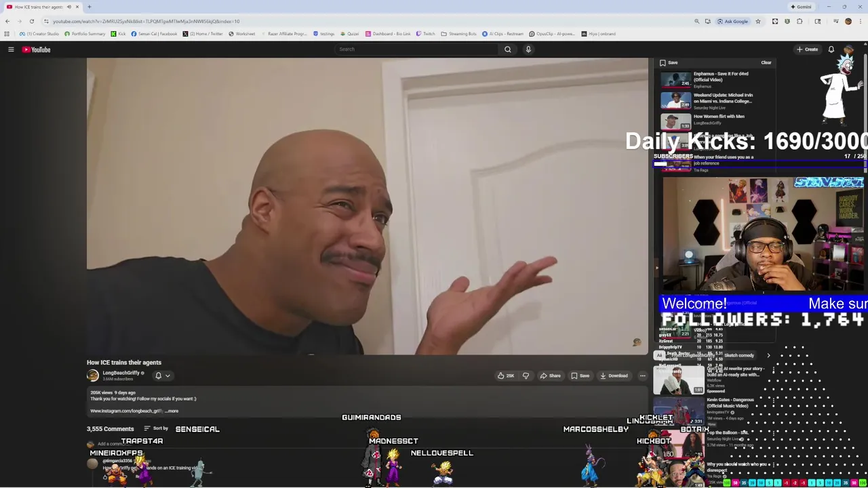Go back with browser back arrow
868x488 pixels.
[x=7, y=21]
